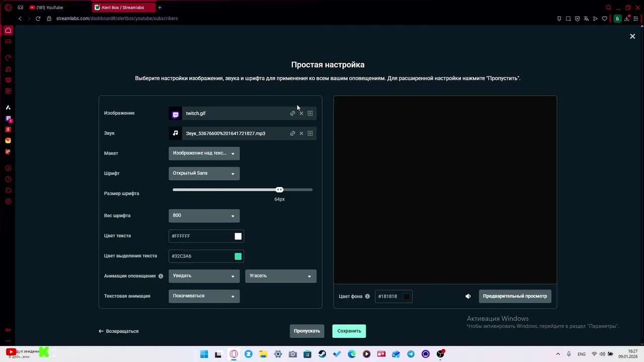Click the Пропускать button
Image resolution: width=644 pixels, height=362 pixels.
[x=307, y=331]
